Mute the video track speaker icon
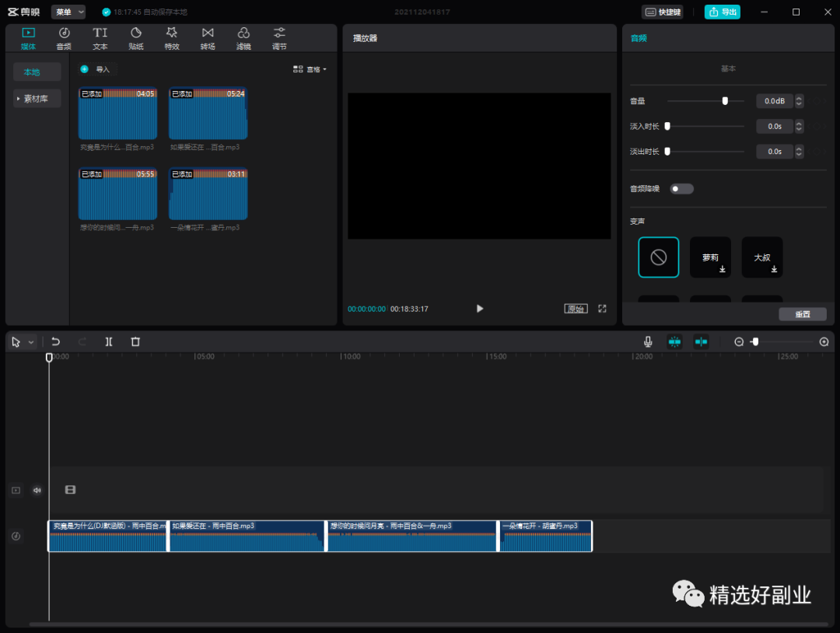840x633 pixels. [x=37, y=490]
